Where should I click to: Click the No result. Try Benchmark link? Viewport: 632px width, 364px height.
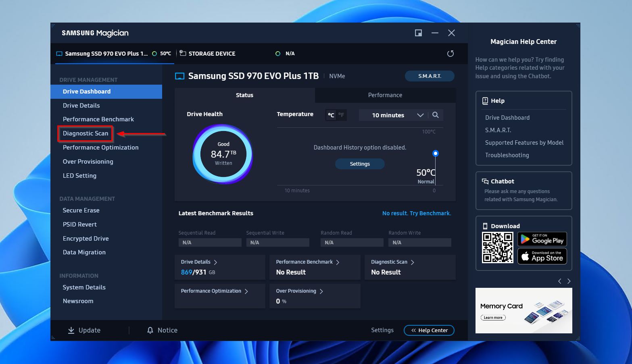tap(416, 213)
